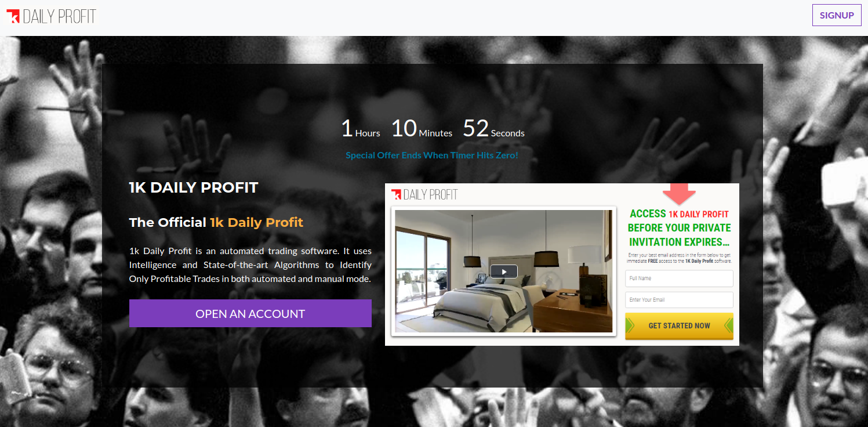
Task: Click the green arrow left of GET STARTED
Action: (630, 326)
